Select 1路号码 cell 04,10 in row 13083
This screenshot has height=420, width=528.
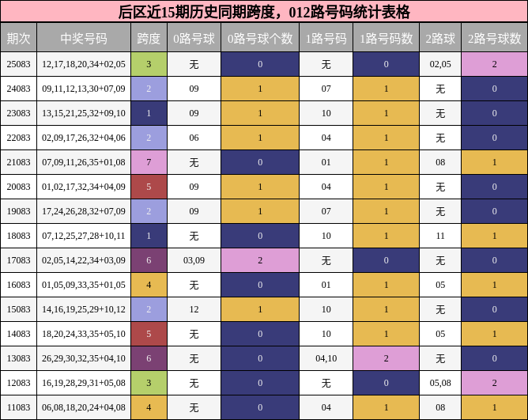point(326,358)
